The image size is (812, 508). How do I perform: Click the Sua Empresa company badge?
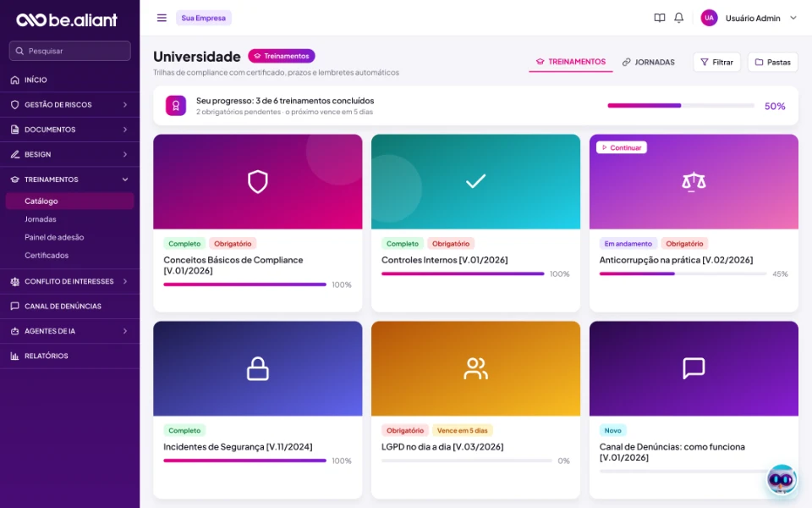[x=204, y=18]
